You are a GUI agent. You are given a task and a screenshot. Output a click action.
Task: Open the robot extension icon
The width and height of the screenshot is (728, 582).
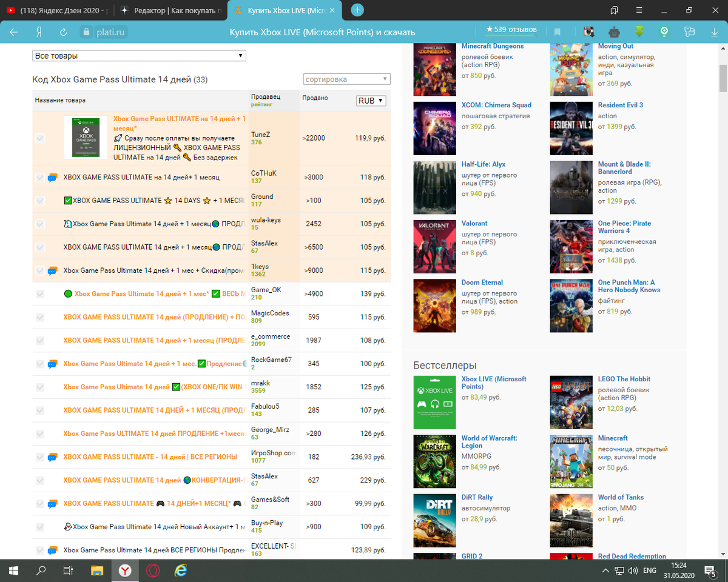[x=614, y=32]
